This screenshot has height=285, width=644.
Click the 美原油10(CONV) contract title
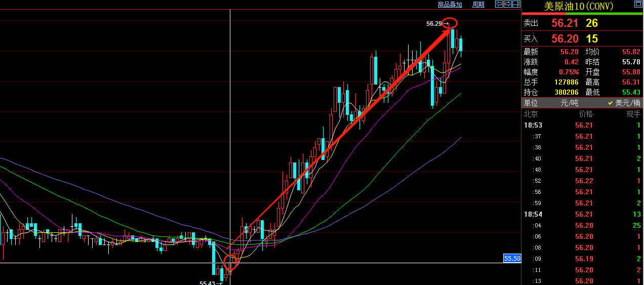coord(578,6)
